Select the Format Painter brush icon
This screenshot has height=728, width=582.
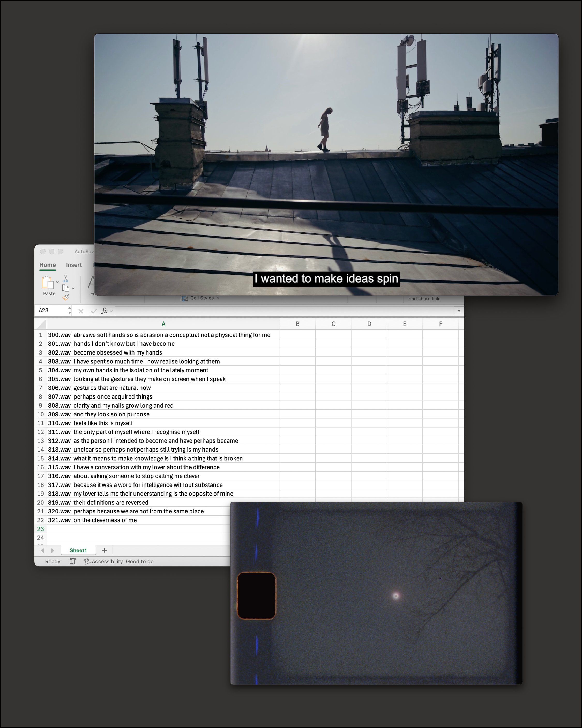click(66, 297)
